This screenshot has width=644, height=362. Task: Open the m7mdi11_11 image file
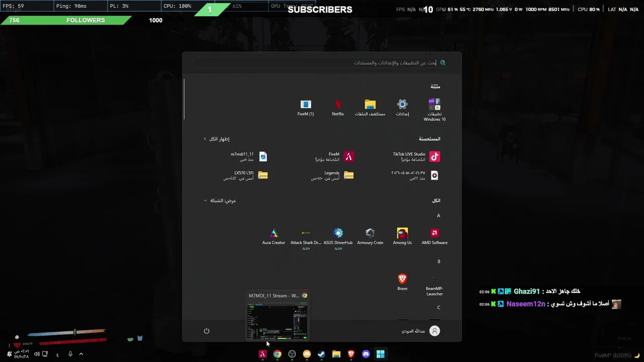tap(249, 157)
